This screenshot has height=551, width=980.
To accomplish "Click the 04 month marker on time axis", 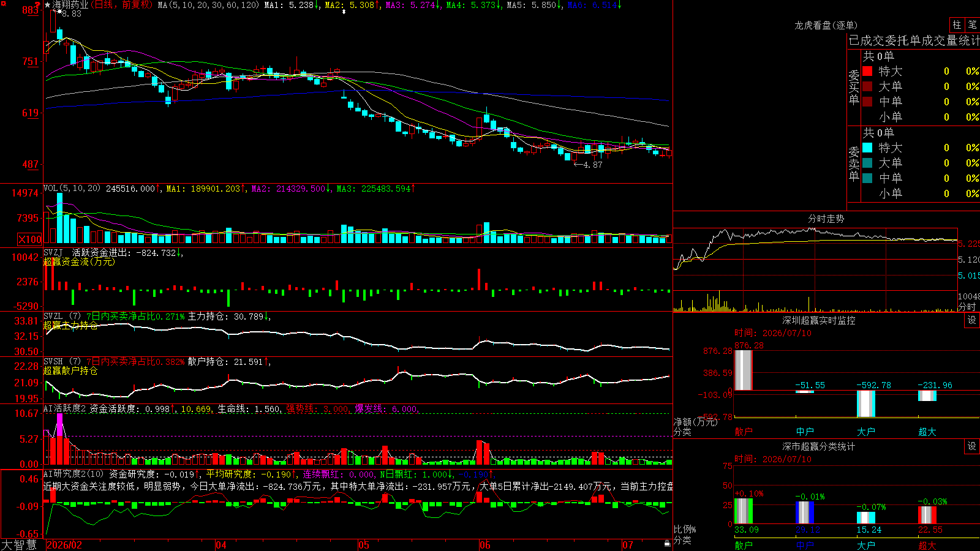I will click(221, 545).
